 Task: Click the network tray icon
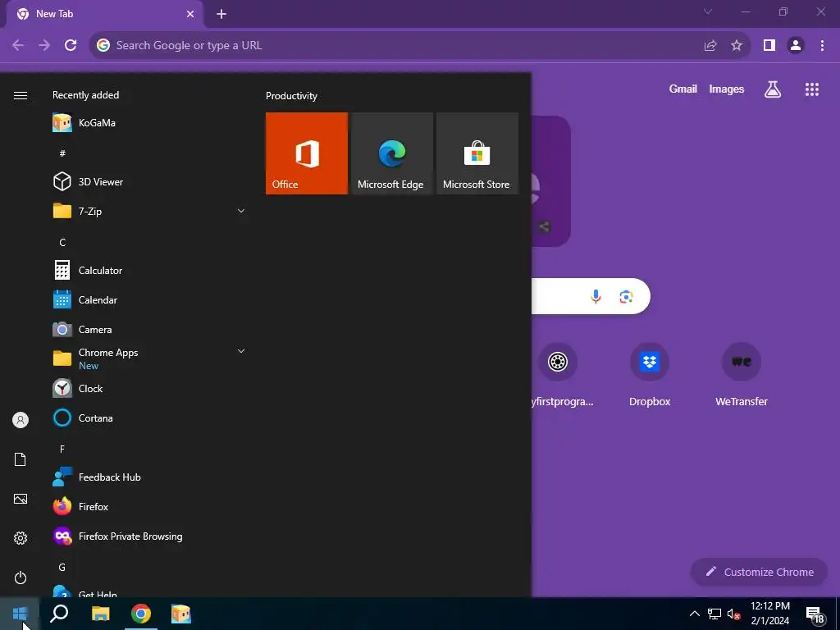click(x=714, y=614)
